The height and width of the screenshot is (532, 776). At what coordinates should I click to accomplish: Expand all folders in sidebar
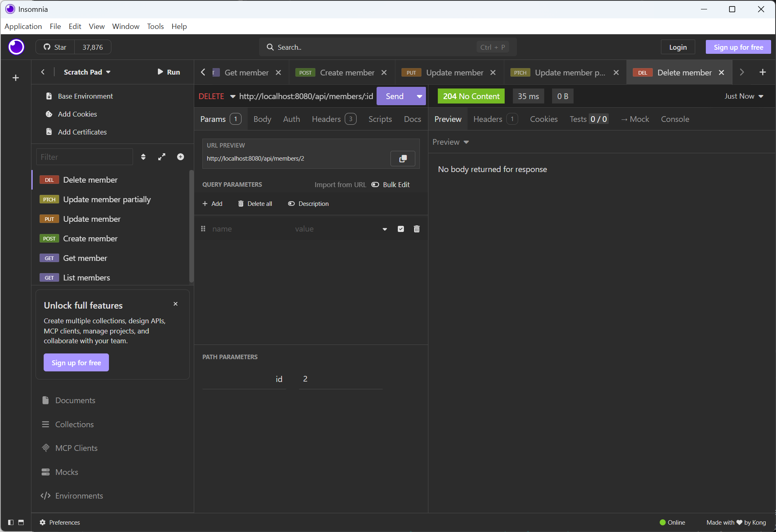tap(162, 157)
